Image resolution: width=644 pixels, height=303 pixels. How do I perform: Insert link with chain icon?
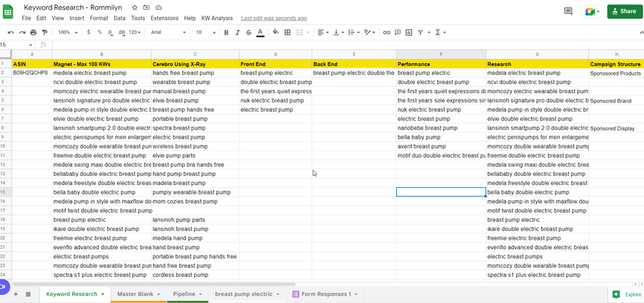click(386, 32)
